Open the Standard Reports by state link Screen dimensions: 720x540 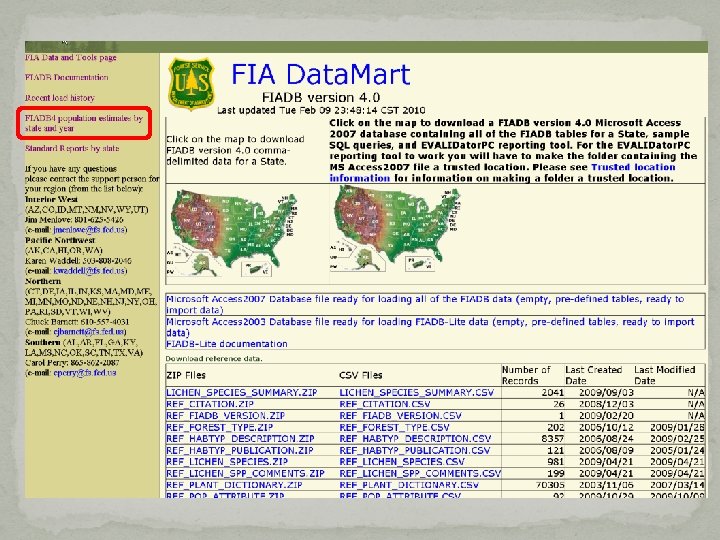72,148
